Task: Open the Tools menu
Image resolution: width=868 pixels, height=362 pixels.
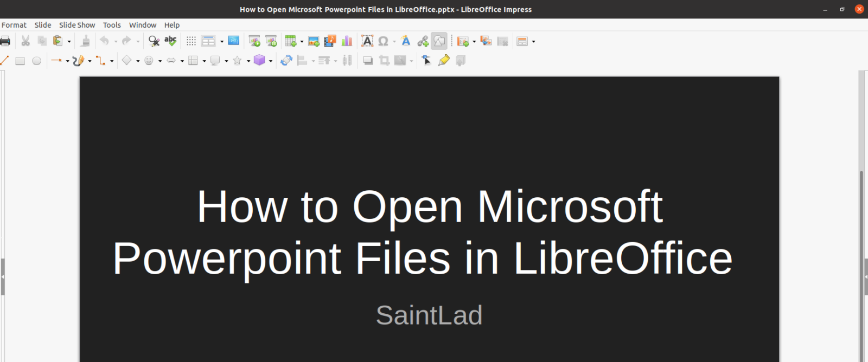Action: [x=112, y=25]
